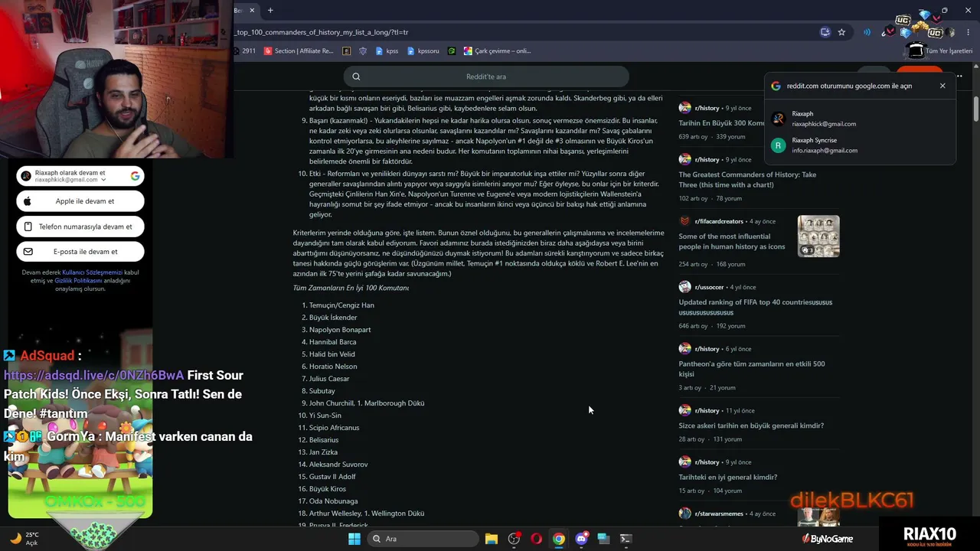Open r/starwarsmemes subreddit link

(x=719, y=514)
